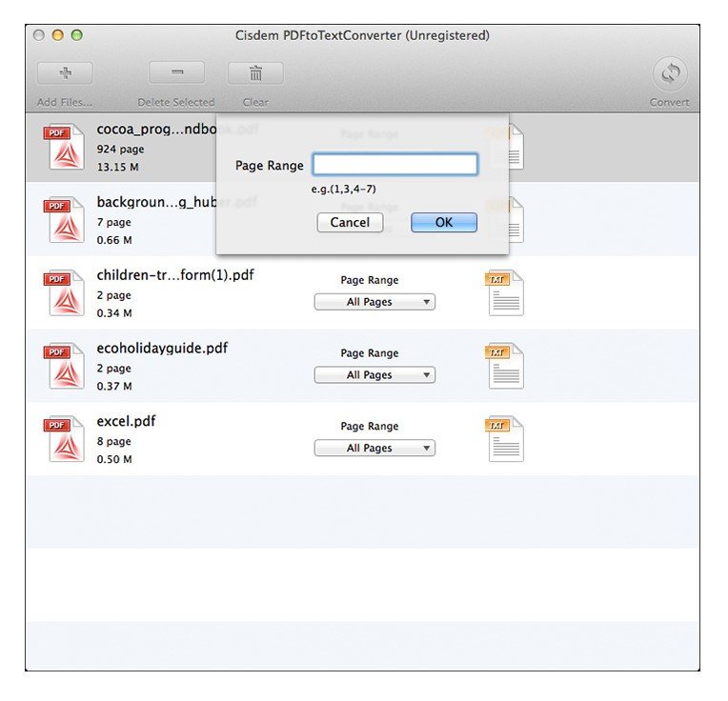728x701 pixels.
Task: Click the 0.50 M file size
Action: (x=114, y=459)
